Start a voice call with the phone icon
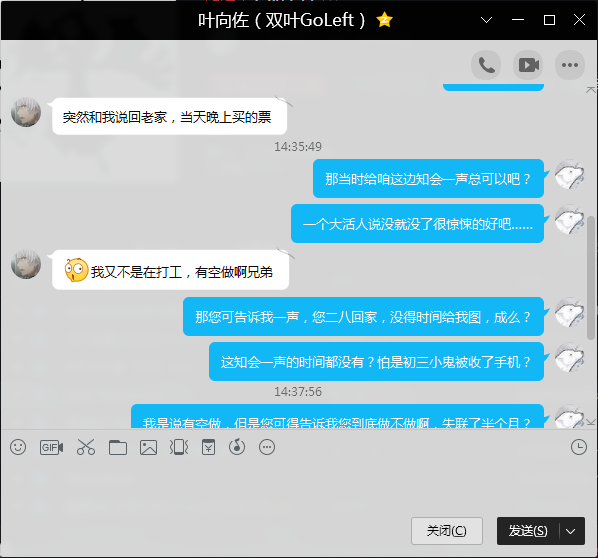 486,65
